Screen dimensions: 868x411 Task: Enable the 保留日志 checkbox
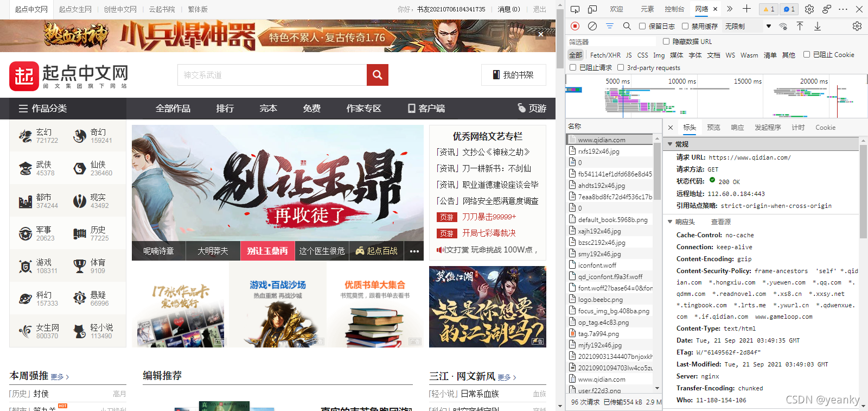[642, 26]
